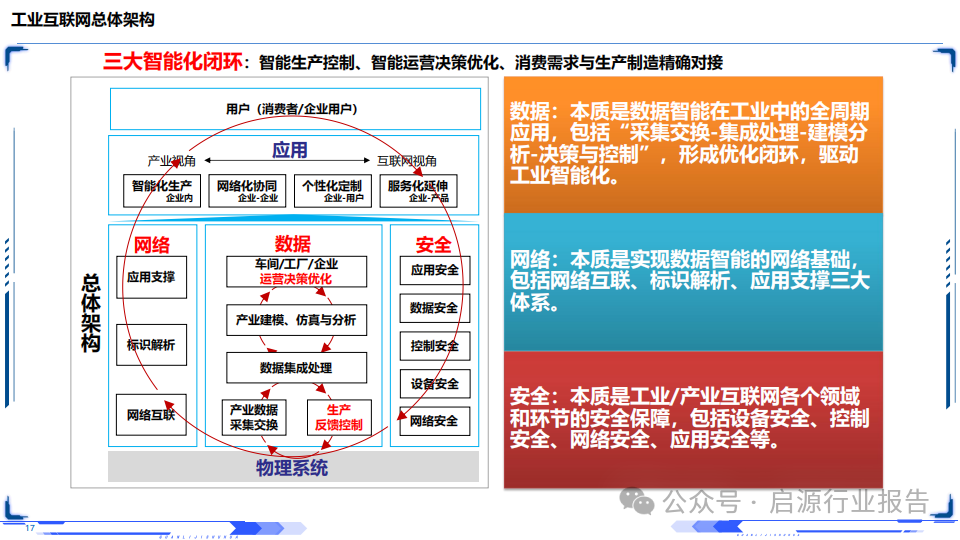960x540 pixels.
Task: Click the 互联网视角 label
Action: (x=407, y=161)
